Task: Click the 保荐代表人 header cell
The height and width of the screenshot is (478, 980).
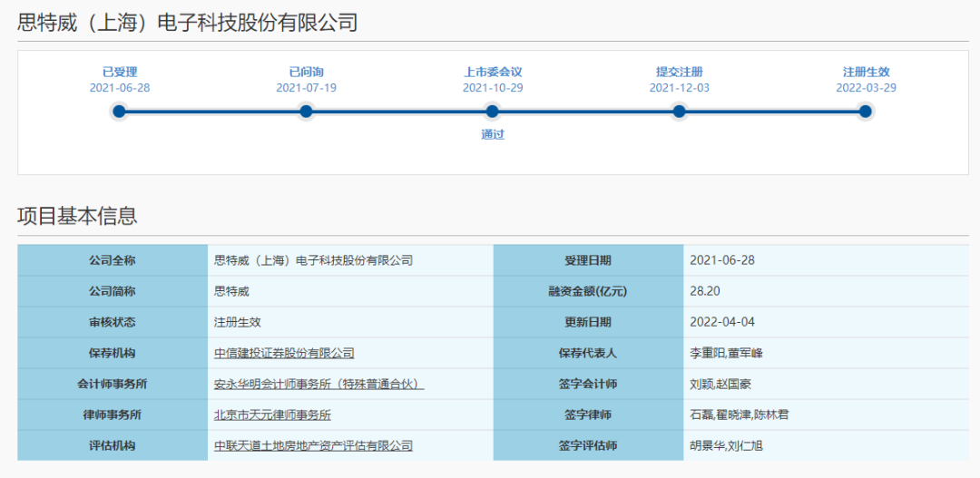Action: (588, 353)
